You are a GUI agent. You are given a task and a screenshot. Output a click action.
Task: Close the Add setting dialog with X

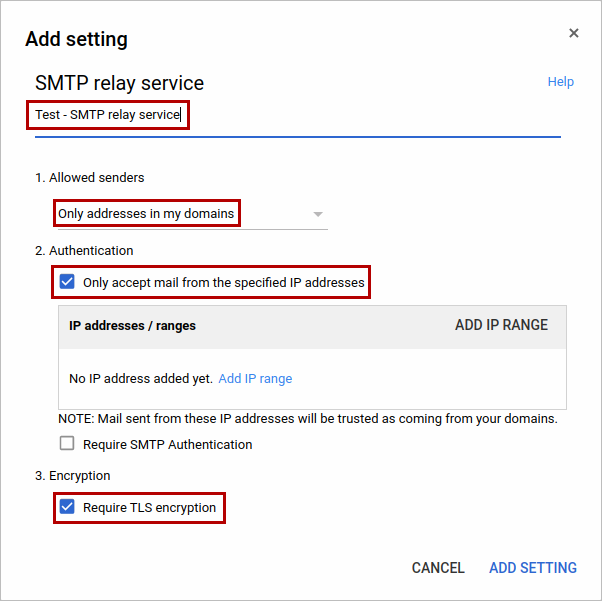574,33
